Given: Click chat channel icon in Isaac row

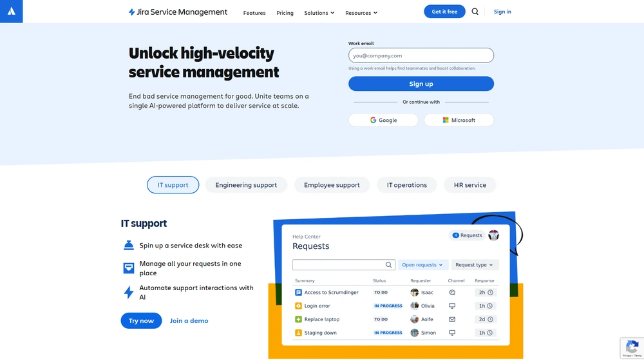Looking at the screenshot, I should pos(452,292).
